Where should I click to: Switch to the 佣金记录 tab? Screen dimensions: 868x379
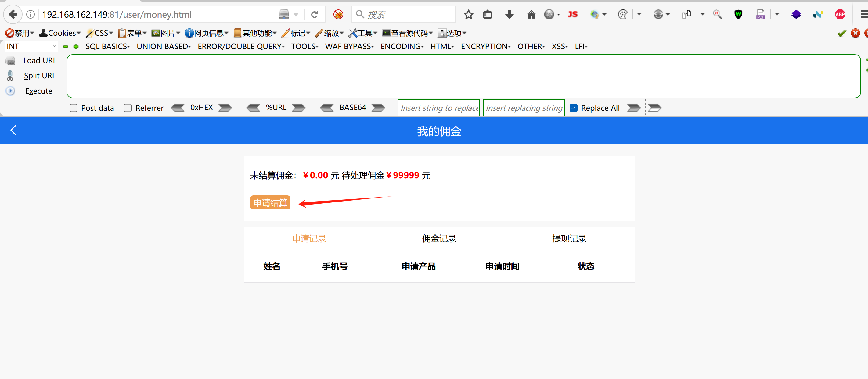(439, 238)
